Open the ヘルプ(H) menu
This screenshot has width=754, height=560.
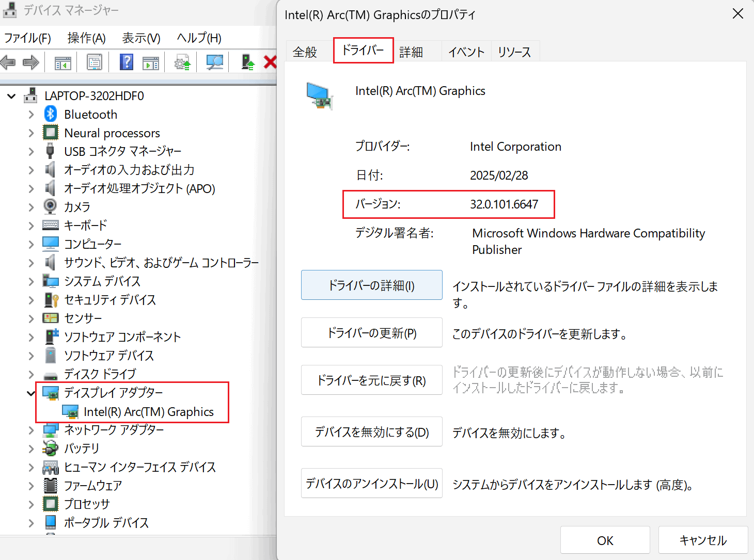point(199,38)
